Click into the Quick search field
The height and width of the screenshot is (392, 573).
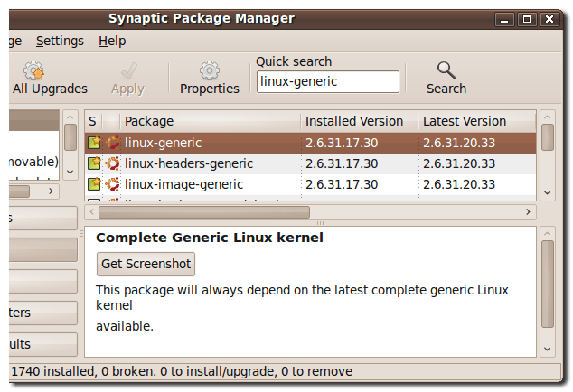[x=327, y=82]
